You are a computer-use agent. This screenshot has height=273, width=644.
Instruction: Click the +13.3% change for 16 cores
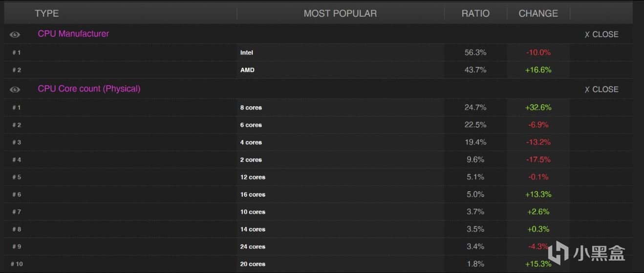click(x=538, y=195)
